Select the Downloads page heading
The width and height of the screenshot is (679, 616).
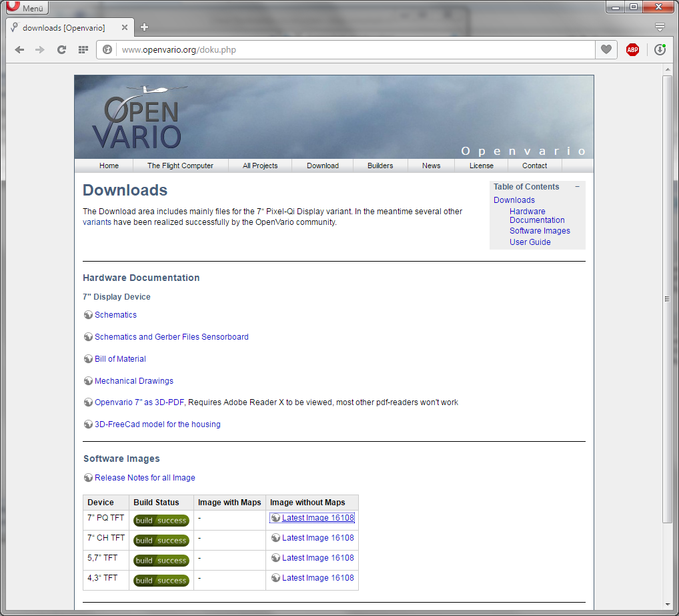point(125,190)
